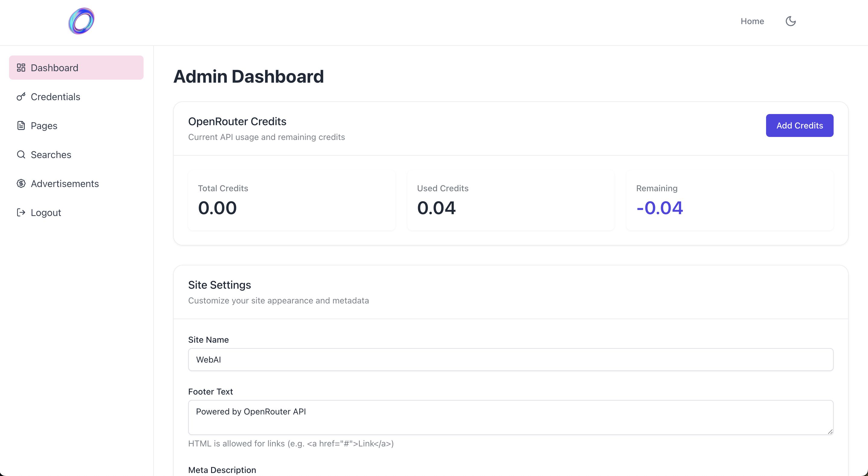
Task: Click the Used Credits label
Action: pyautogui.click(x=442, y=189)
